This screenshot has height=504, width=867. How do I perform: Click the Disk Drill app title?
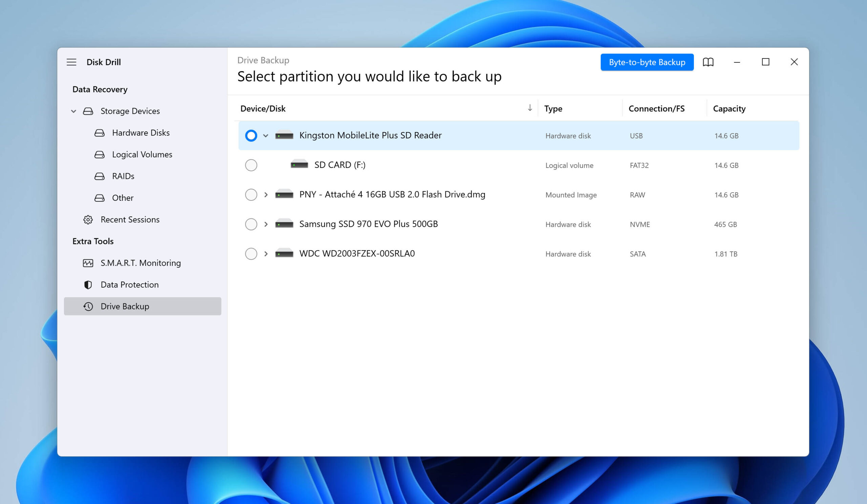coord(104,62)
